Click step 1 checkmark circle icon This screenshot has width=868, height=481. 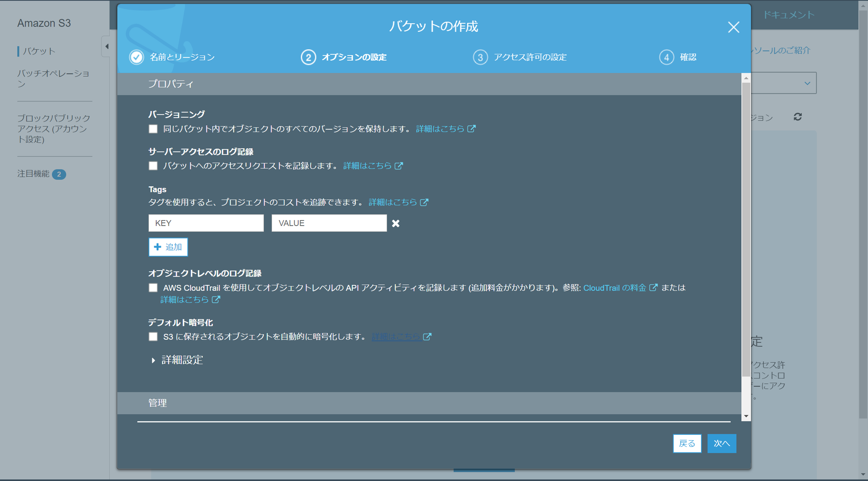pos(136,57)
